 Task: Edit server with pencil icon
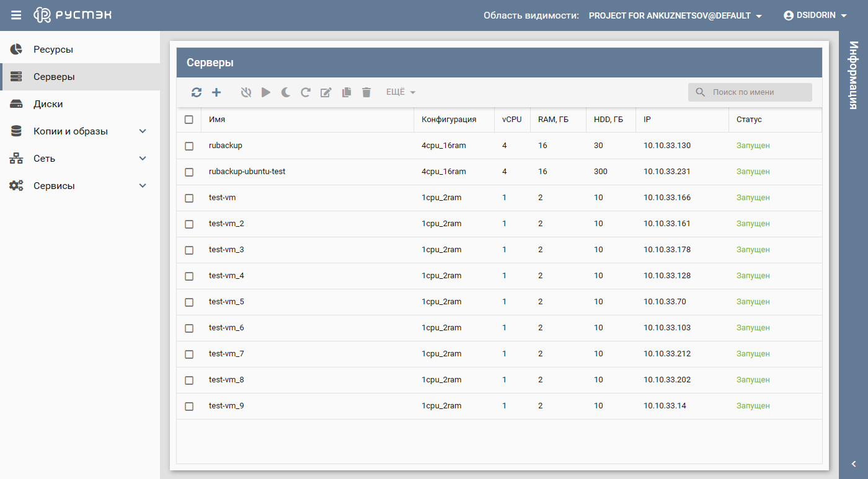tap(326, 92)
